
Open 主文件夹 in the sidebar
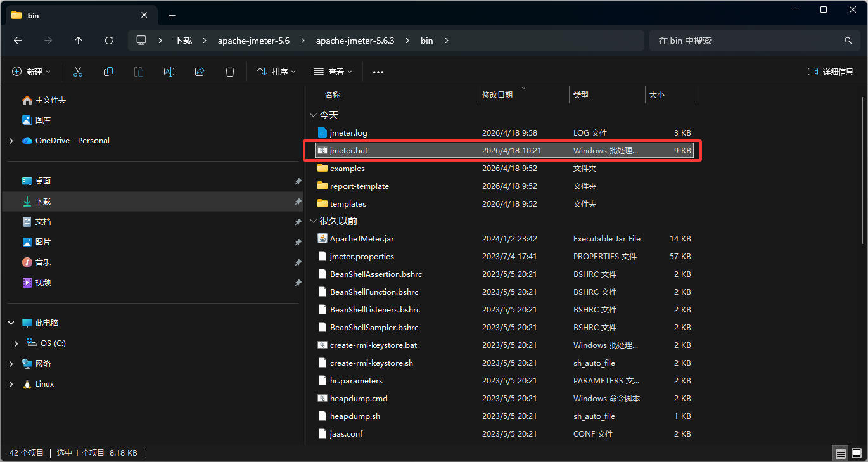point(51,100)
